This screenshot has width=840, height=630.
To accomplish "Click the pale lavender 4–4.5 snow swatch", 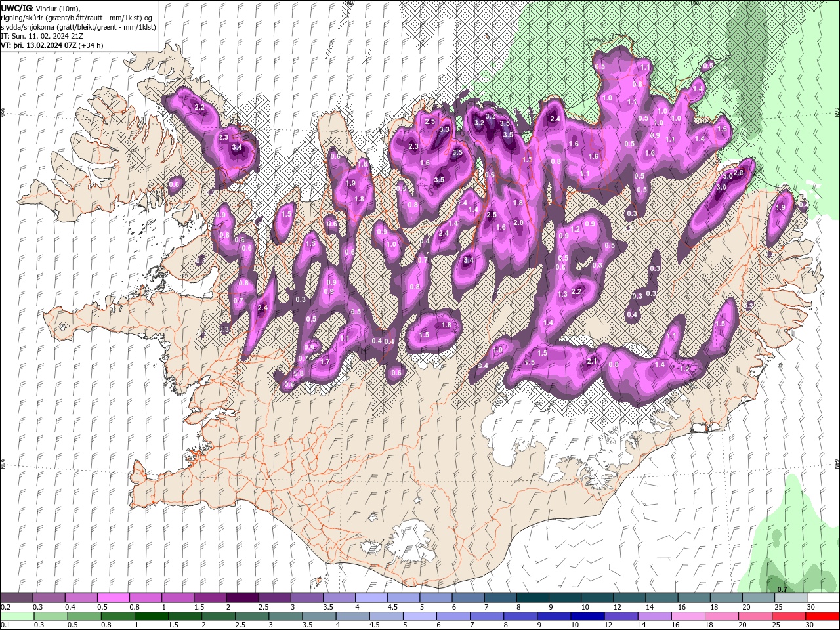I will [x=371, y=598].
